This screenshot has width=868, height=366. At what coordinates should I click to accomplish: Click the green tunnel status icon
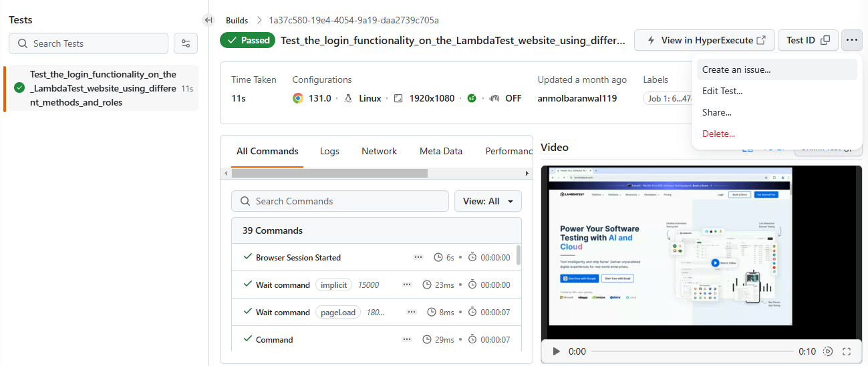[472, 98]
